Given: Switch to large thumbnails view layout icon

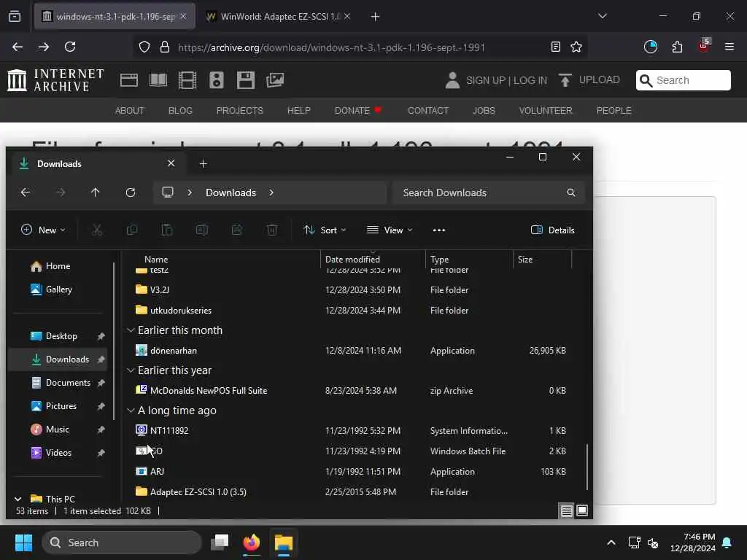Looking at the screenshot, I should pyautogui.click(x=582, y=511).
